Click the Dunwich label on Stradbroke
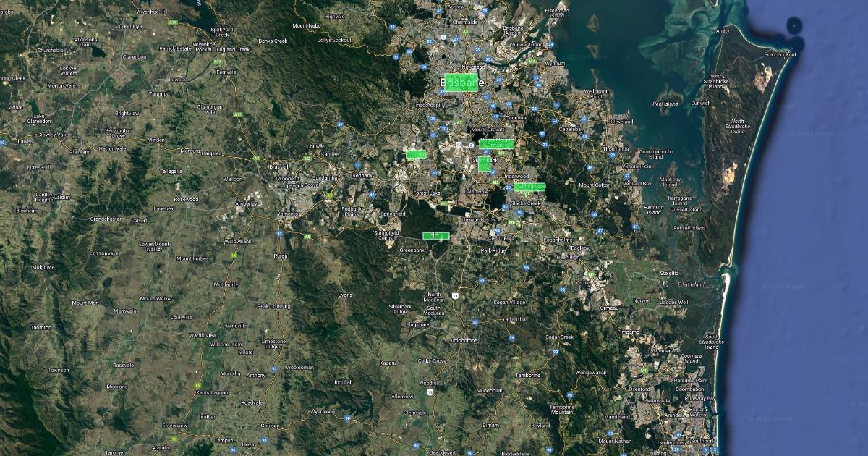 pos(701,103)
